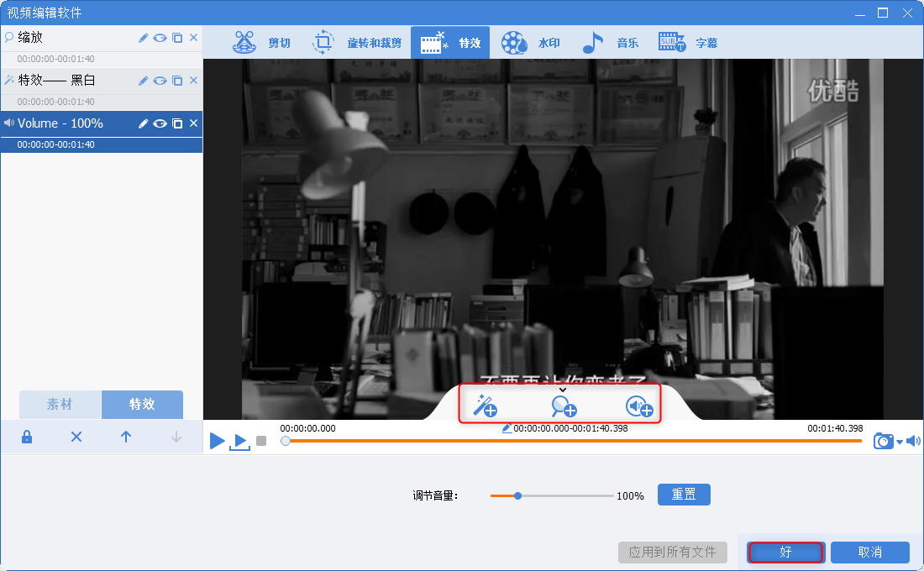Collapse the effect panel with the small chevron
Screen dimensions: 924x571
(x=563, y=390)
